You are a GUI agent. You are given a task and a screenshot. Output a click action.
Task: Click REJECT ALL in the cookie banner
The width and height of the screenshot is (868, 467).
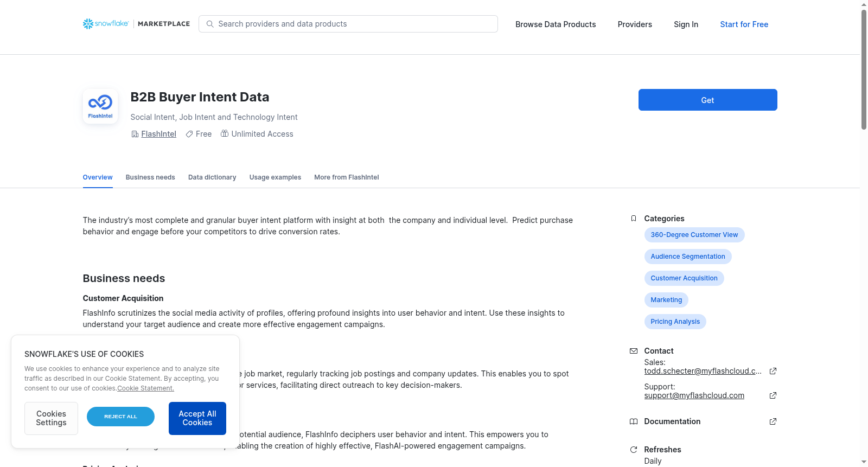point(120,417)
